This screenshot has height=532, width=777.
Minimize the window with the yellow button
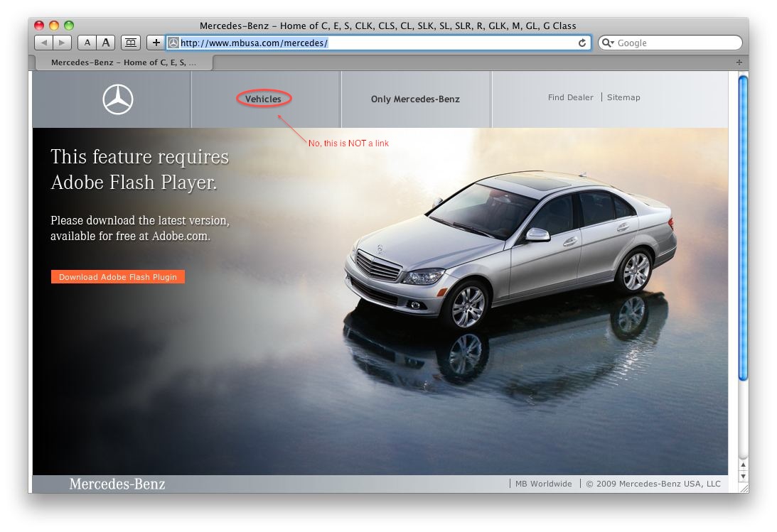coord(54,26)
